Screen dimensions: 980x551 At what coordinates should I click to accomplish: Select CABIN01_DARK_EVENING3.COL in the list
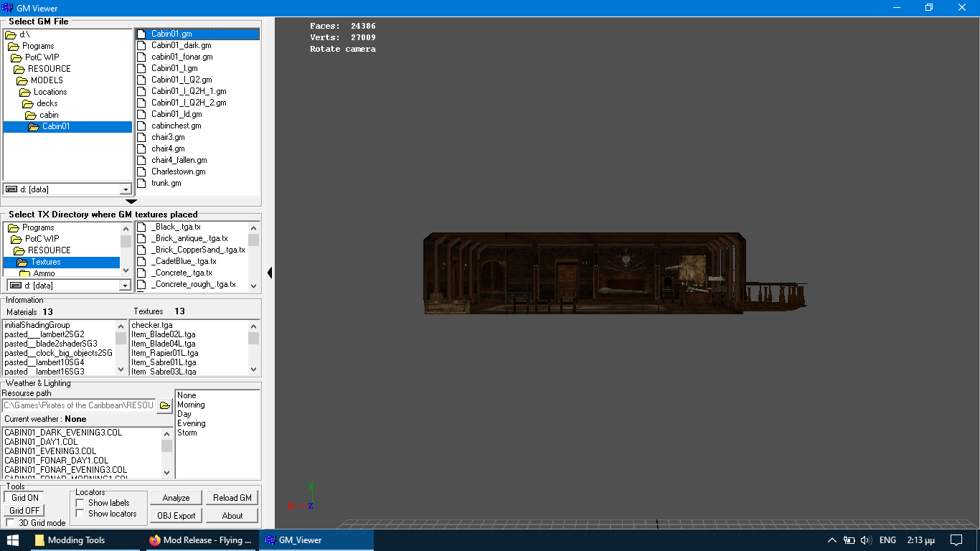point(63,433)
